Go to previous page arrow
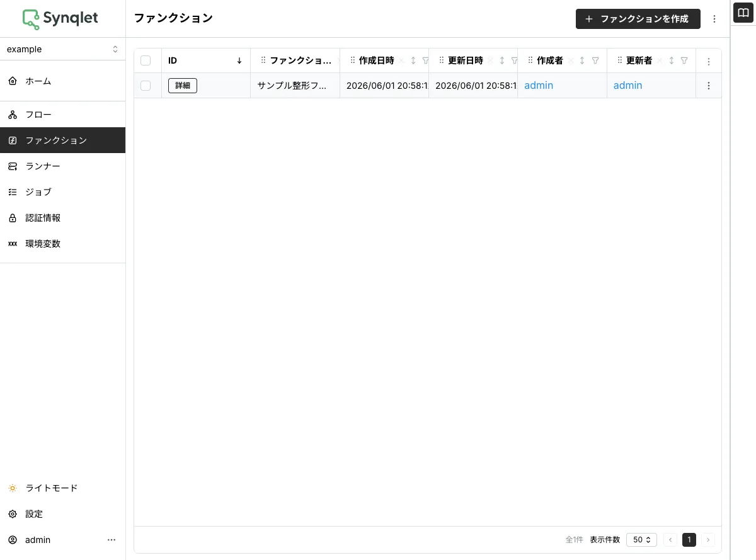 (670, 540)
